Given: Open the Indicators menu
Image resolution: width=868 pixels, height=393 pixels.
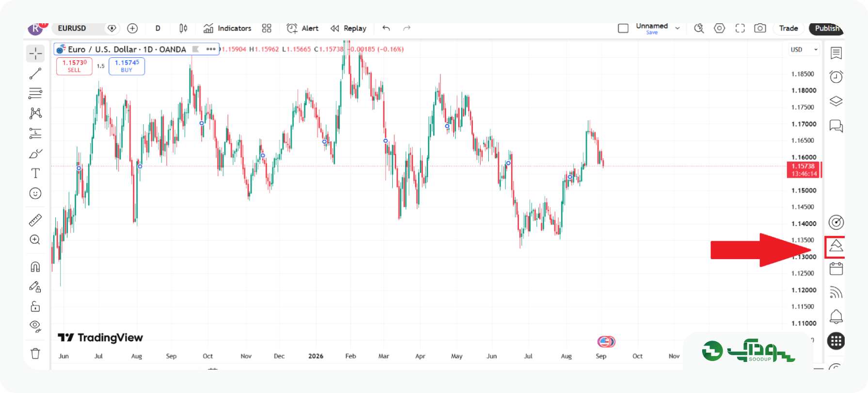Looking at the screenshot, I should (x=227, y=28).
